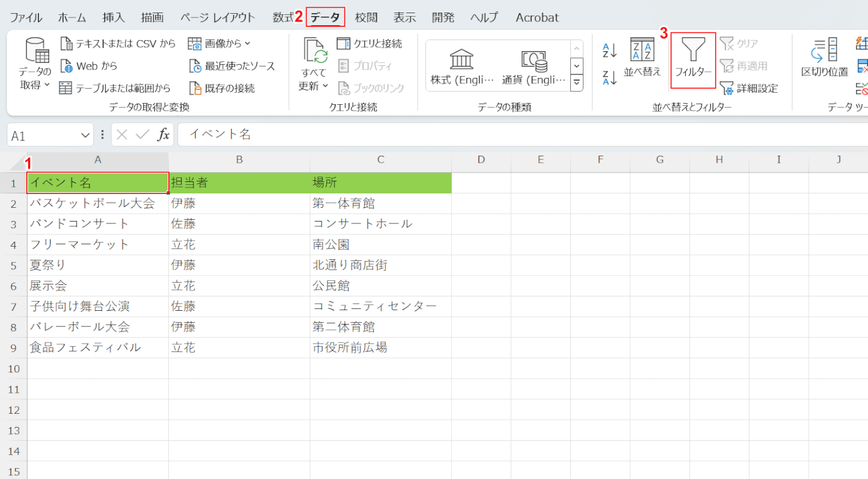The height and width of the screenshot is (479, 868).
Task: Expand the data types gallery
Action: click(577, 83)
